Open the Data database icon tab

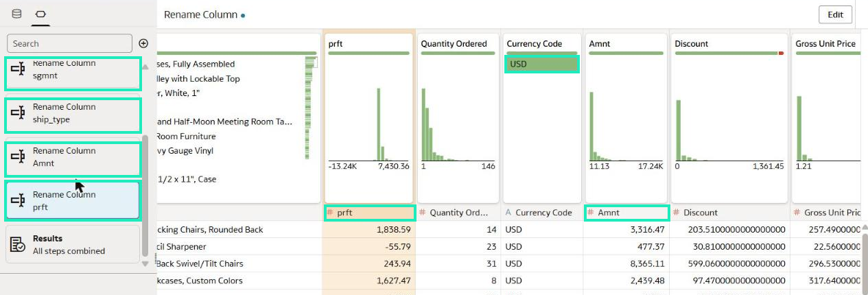[16, 14]
